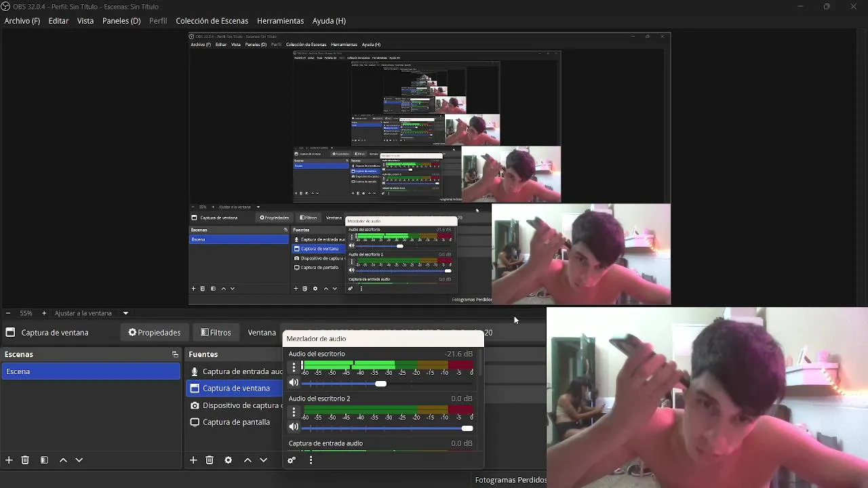Open source properties gear in the Fuentes dock
868x488 pixels.
click(229, 460)
